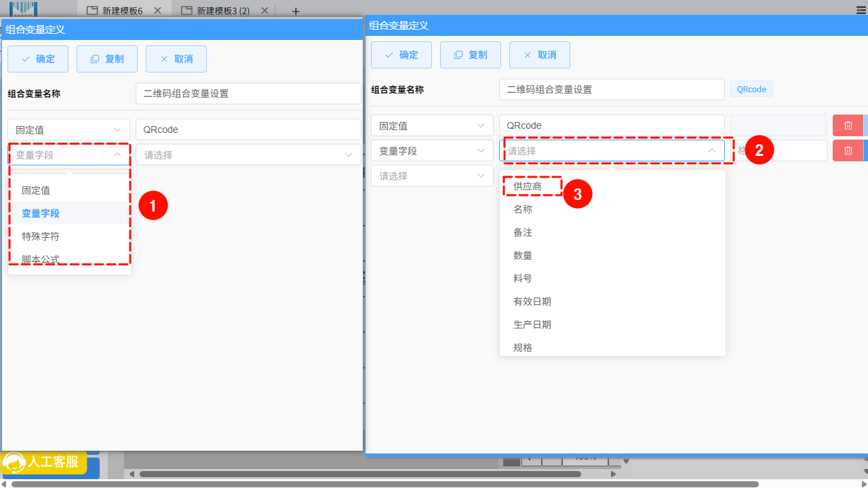Click 取消 button in left dialog

(176, 59)
